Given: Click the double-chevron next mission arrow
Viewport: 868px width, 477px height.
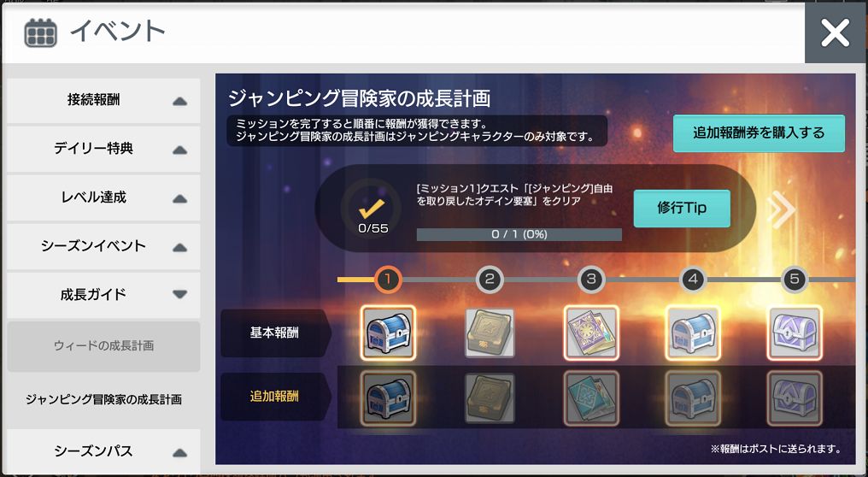Looking at the screenshot, I should (x=781, y=209).
